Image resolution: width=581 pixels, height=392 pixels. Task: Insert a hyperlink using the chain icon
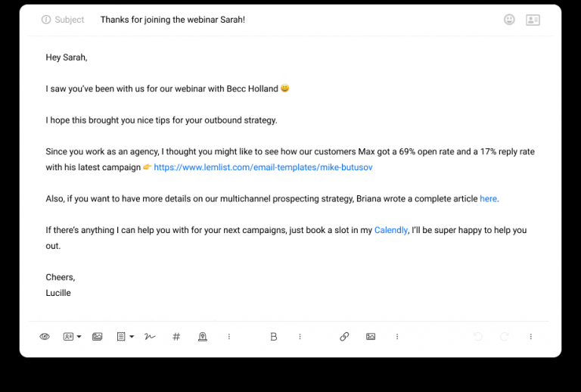(x=344, y=337)
